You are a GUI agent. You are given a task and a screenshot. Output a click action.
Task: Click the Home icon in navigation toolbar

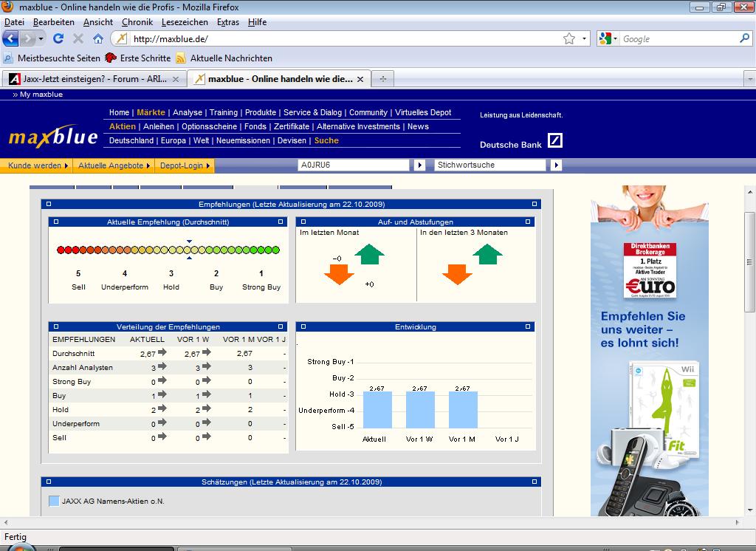[98, 38]
